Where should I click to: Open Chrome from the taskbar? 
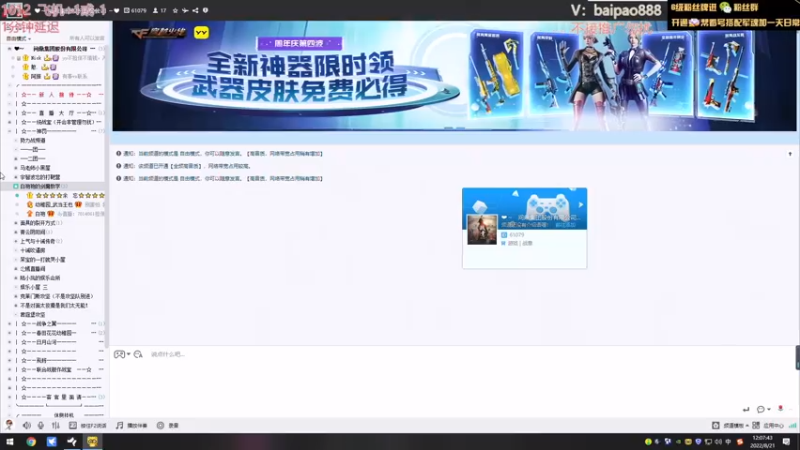point(31,441)
